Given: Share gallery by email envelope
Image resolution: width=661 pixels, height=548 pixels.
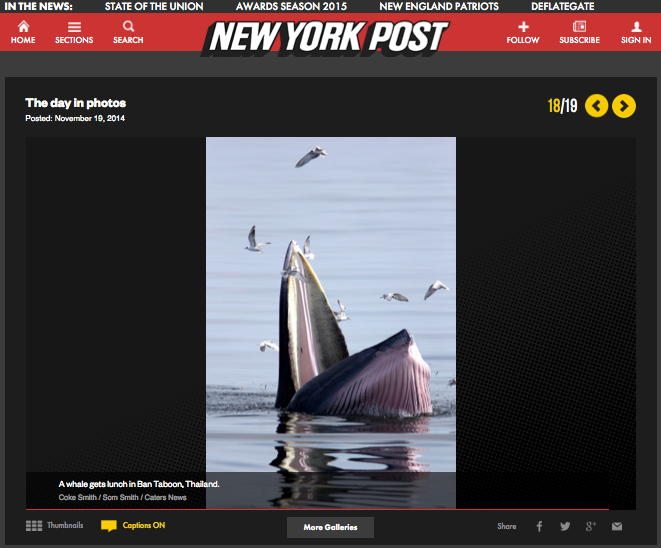Looking at the screenshot, I should tap(617, 526).
